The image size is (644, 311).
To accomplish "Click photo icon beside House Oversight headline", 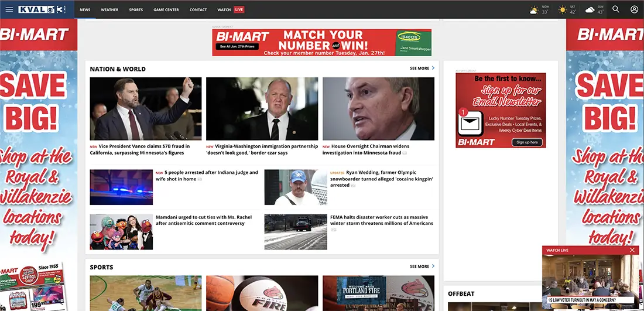I will tap(405, 153).
